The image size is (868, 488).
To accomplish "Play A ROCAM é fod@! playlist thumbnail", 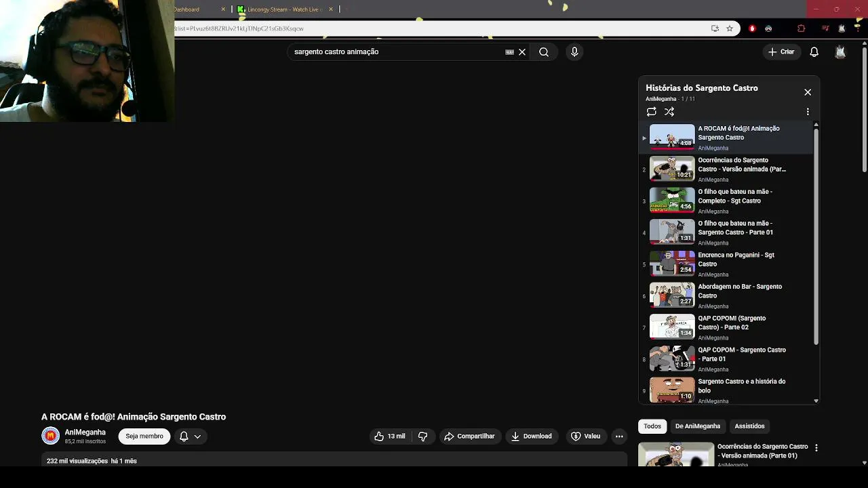I will 672,136.
